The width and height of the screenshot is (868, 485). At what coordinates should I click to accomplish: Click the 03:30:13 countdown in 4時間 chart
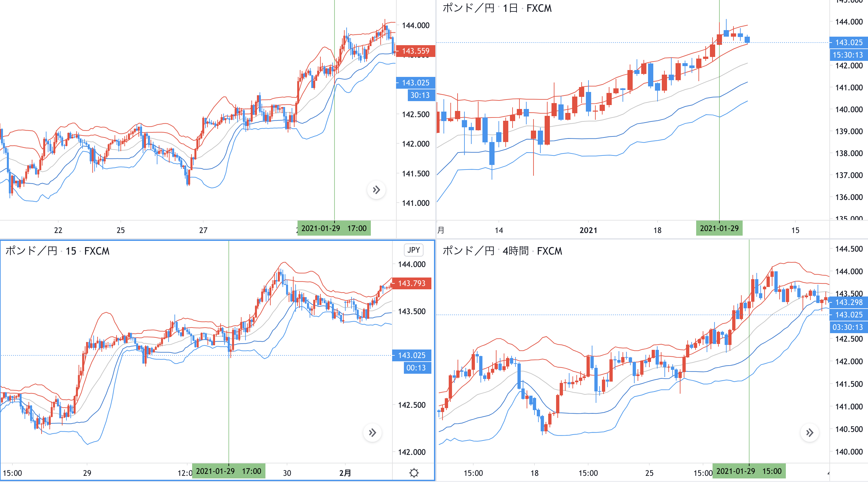click(847, 327)
